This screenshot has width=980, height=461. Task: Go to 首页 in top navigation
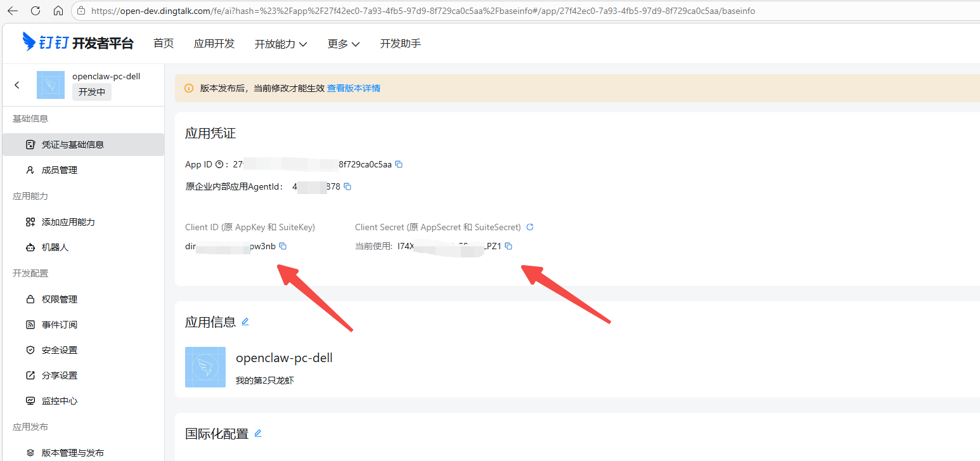click(164, 43)
